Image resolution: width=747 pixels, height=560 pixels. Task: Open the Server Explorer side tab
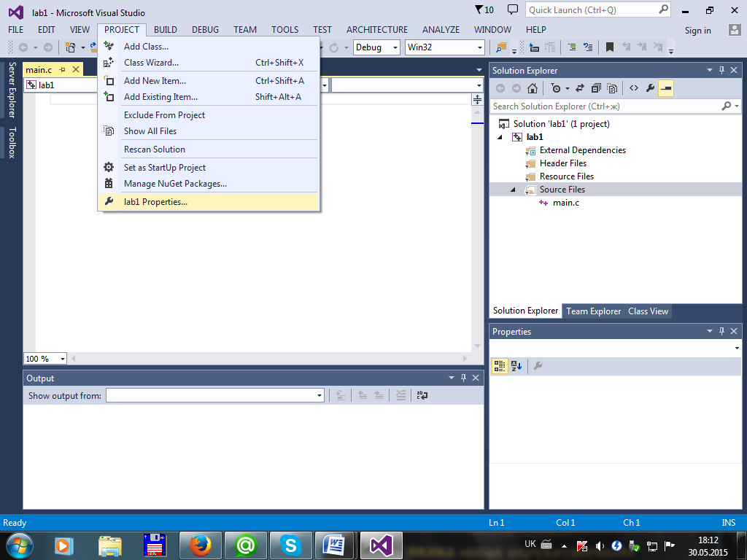(12, 90)
